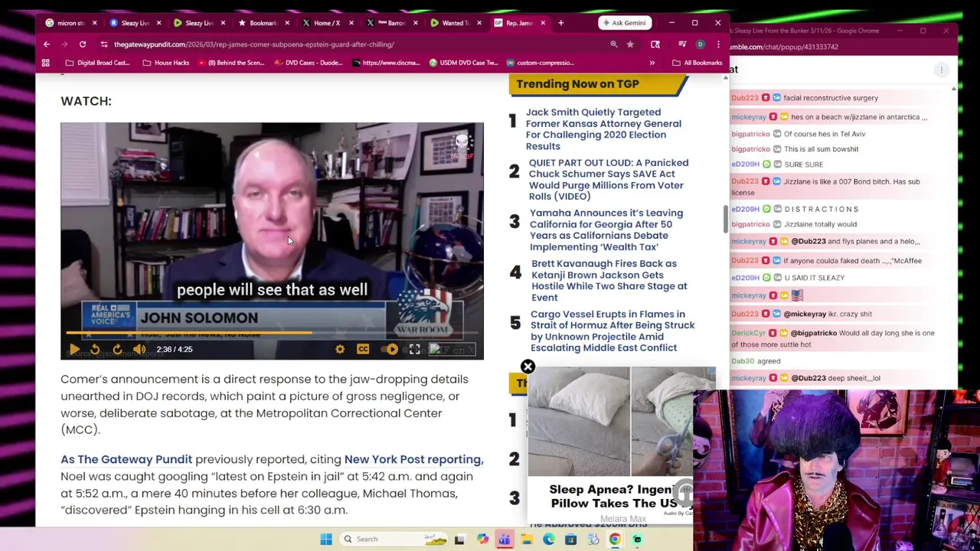Close the 'Rep. James' active tab
The height and width of the screenshot is (551, 980).
(543, 23)
